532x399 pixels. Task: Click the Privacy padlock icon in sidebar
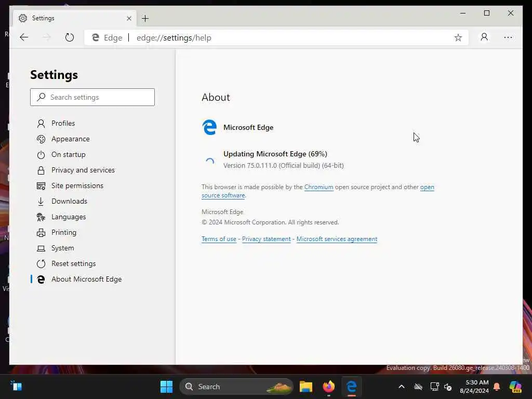[41, 170]
